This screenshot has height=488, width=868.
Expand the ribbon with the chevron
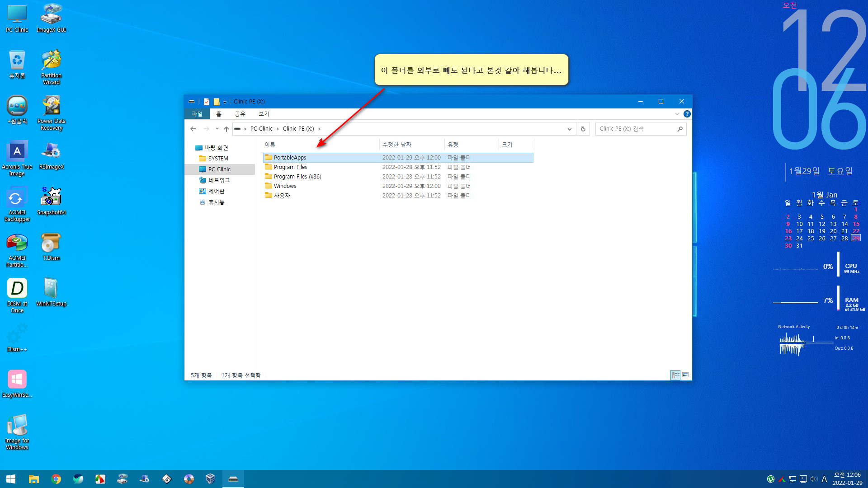pos(677,114)
